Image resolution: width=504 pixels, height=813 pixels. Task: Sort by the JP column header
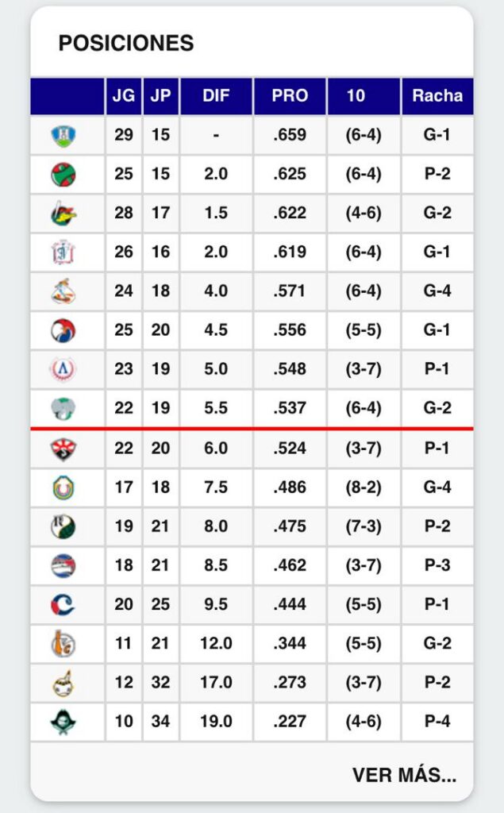click(x=160, y=96)
